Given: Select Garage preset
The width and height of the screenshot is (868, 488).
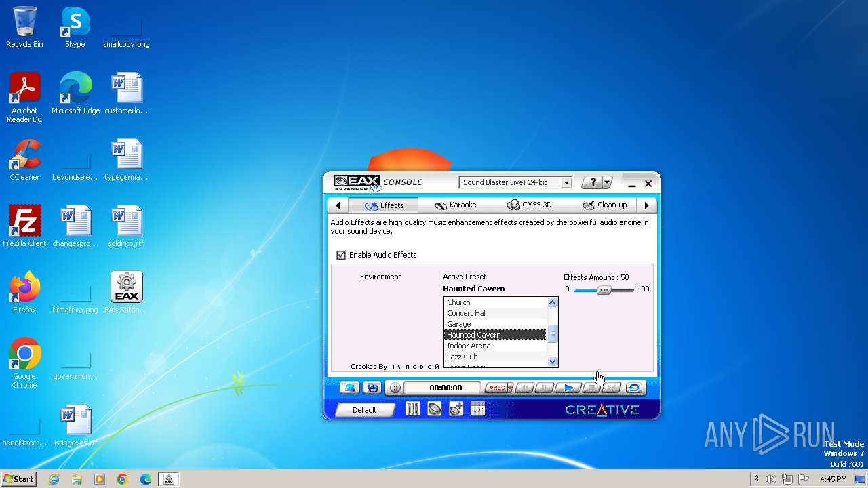Looking at the screenshot, I should click(x=495, y=324).
